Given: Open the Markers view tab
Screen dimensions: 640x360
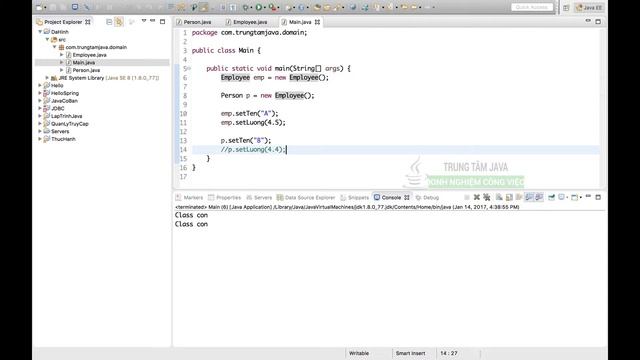Looking at the screenshot, I should [x=189, y=198].
